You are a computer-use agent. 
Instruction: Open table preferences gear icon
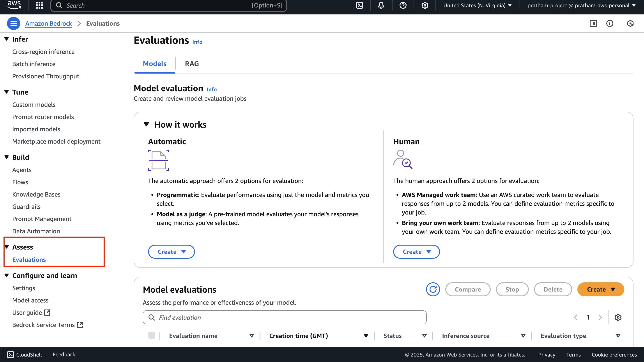point(618,317)
